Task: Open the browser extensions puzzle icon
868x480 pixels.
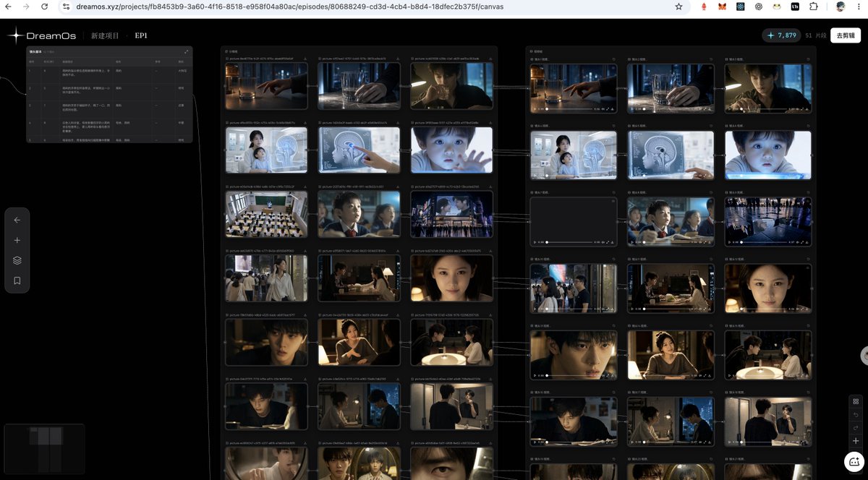Action: [x=814, y=7]
